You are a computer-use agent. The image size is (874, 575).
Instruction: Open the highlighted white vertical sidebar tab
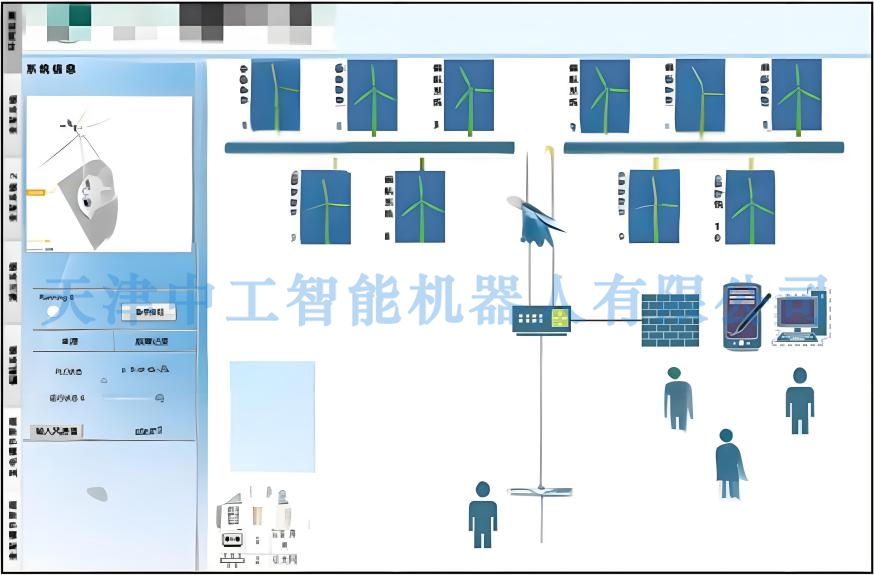(x=12, y=449)
